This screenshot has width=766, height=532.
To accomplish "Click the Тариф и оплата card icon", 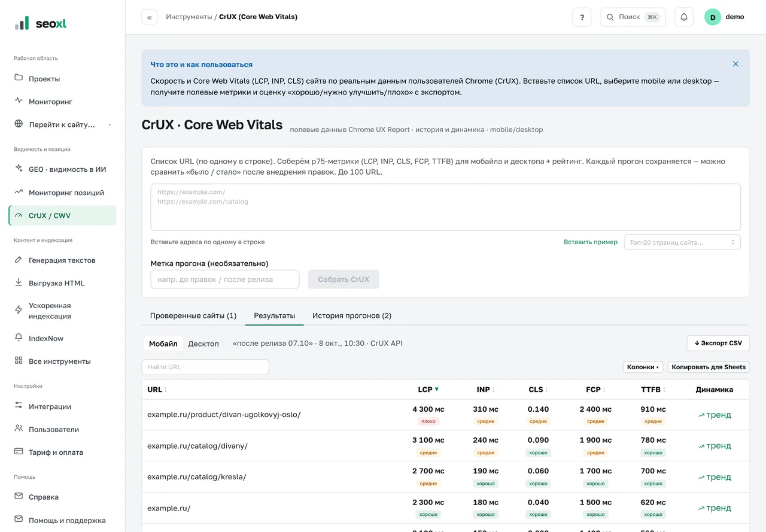I will 19,452.
